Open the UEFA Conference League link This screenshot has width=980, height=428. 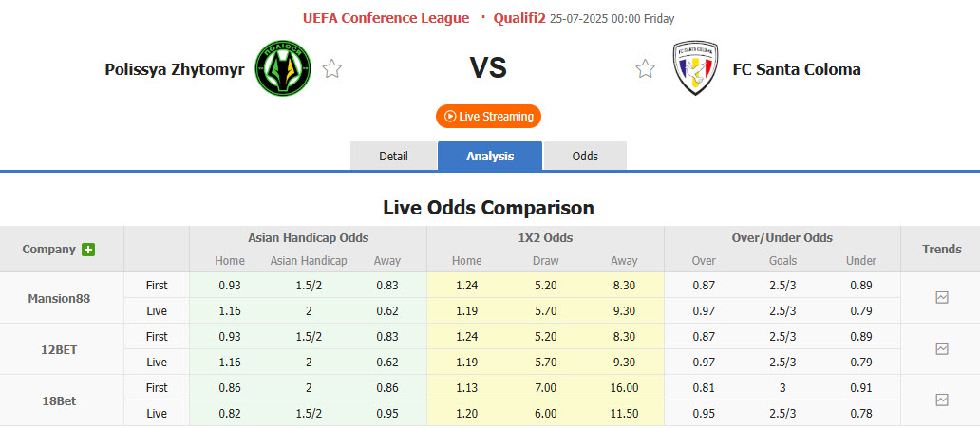click(386, 18)
